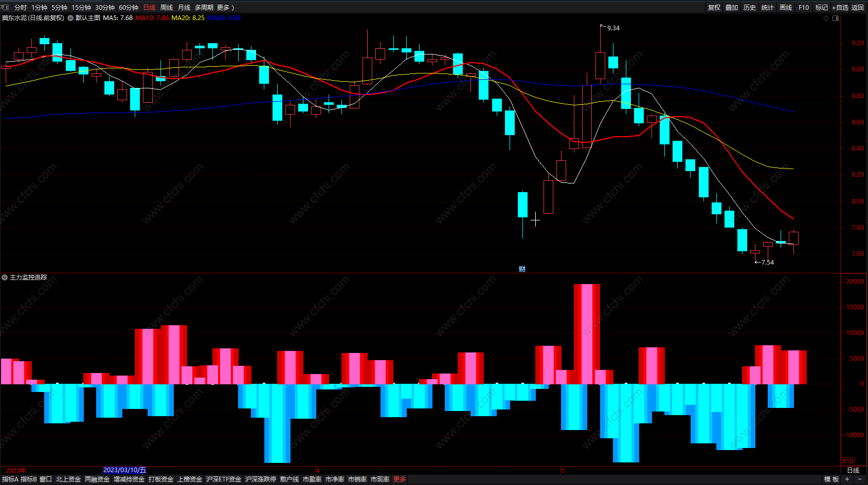Click the 冀东水泥 (日线,前复权) title
Image resolution: width=868 pixels, height=485 pixels.
[33, 18]
